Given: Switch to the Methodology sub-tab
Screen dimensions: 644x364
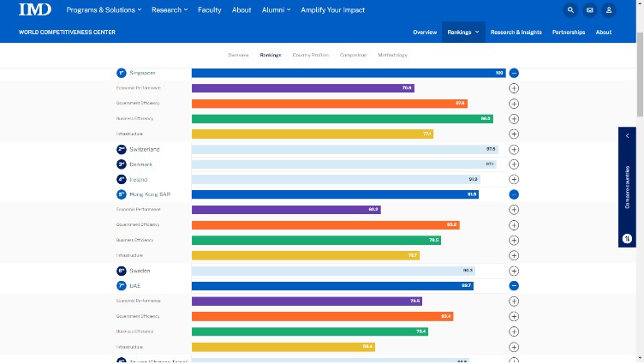Looking at the screenshot, I should tap(392, 55).
